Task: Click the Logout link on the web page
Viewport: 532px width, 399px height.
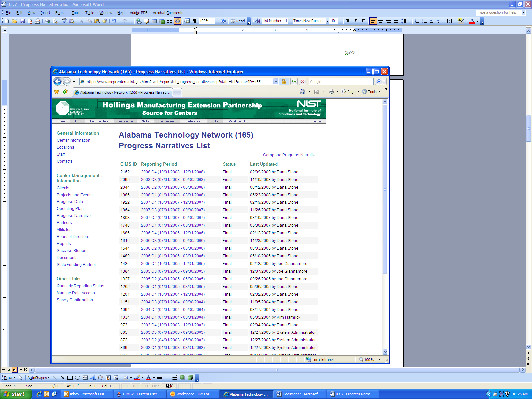Action: click(x=317, y=121)
